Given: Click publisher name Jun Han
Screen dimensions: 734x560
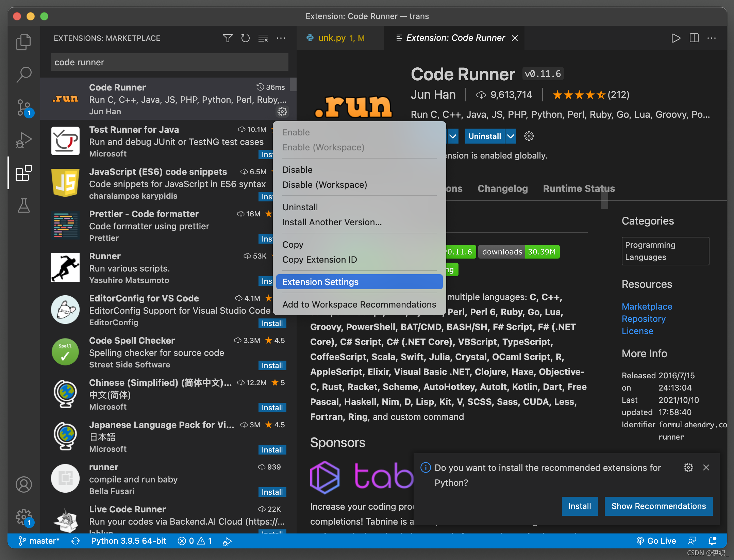Looking at the screenshot, I should click(433, 95).
